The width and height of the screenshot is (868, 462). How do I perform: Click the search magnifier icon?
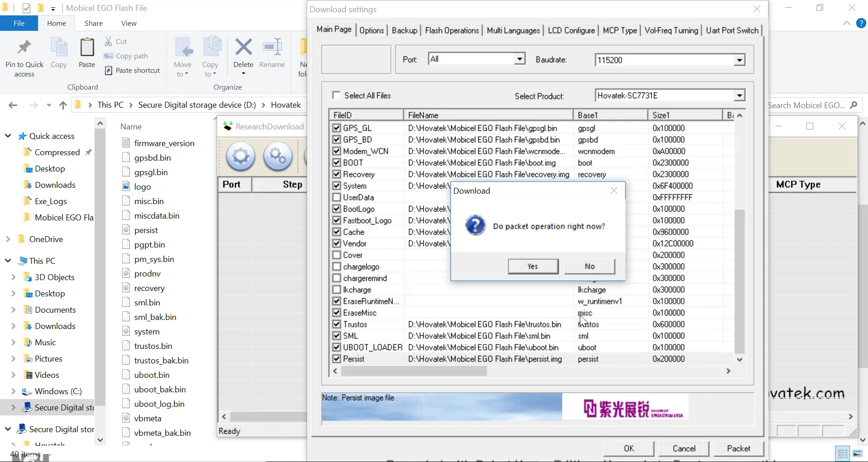[x=854, y=105]
